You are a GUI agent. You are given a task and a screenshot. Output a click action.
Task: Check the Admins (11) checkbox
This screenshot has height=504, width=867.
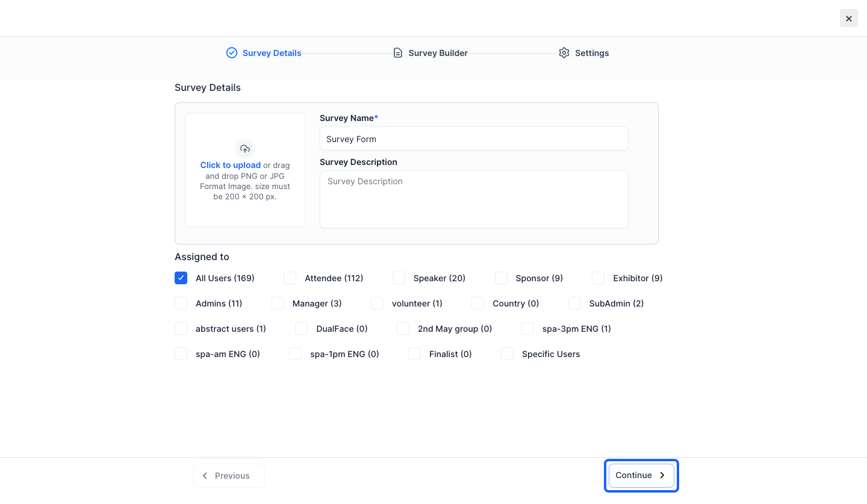click(x=181, y=303)
